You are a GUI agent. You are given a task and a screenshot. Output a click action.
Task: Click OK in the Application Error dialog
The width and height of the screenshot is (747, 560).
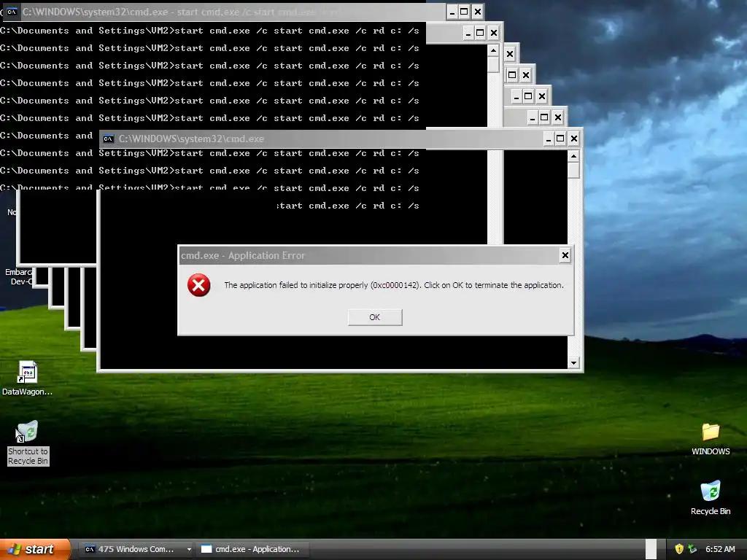click(375, 317)
